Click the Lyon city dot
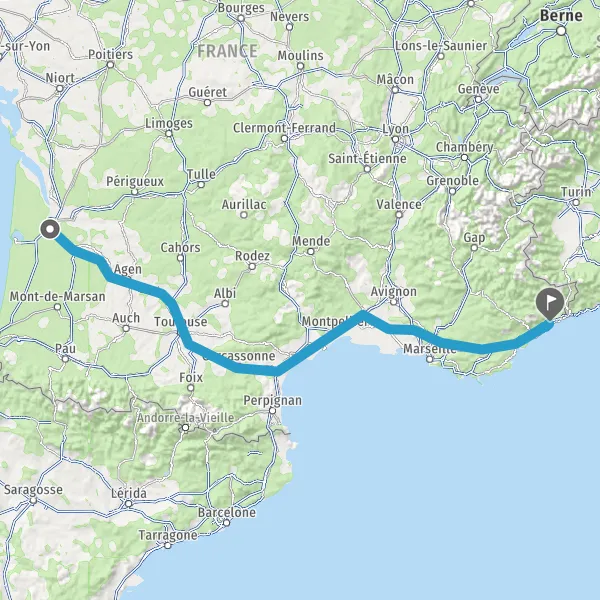600x600 pixels. tap(395, 139)
